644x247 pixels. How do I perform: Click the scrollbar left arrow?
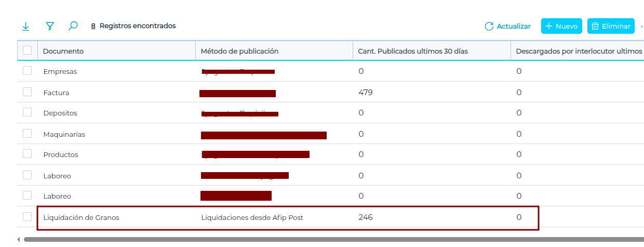(19, 240)
